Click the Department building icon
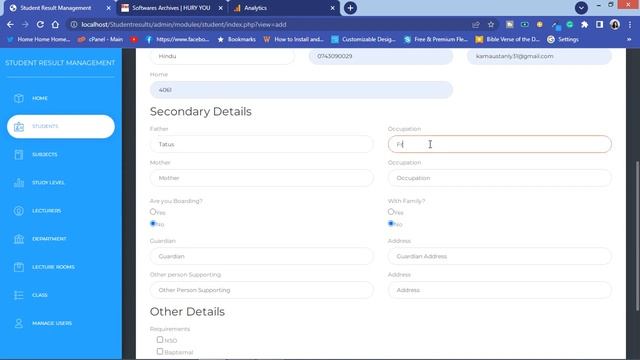 click(x=19, y=239)
